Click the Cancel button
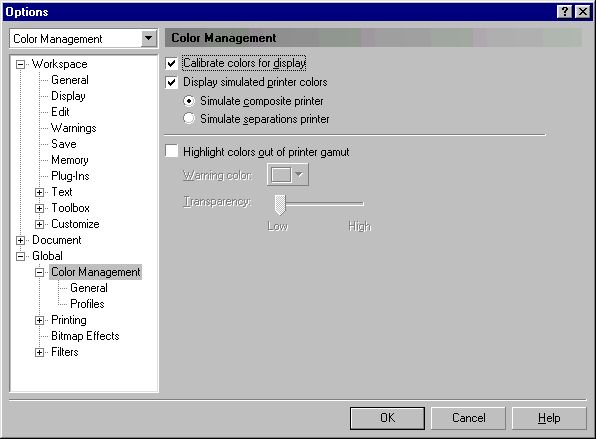 pyautogui.click(x=468, y=418)
